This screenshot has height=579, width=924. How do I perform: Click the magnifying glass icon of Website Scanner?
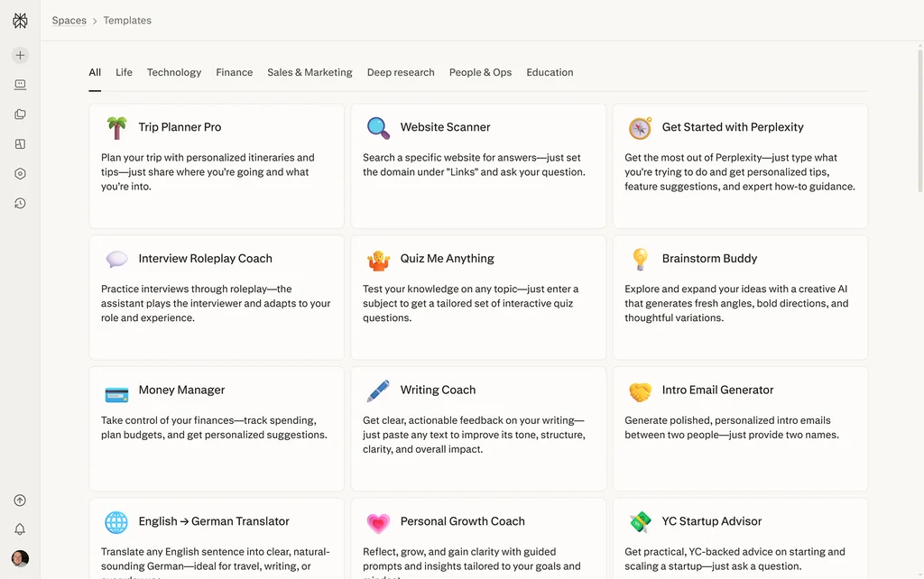tap(378, 127)
